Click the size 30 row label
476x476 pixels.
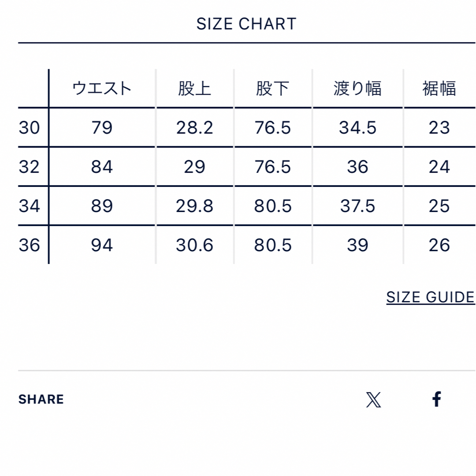pos(29,127)
